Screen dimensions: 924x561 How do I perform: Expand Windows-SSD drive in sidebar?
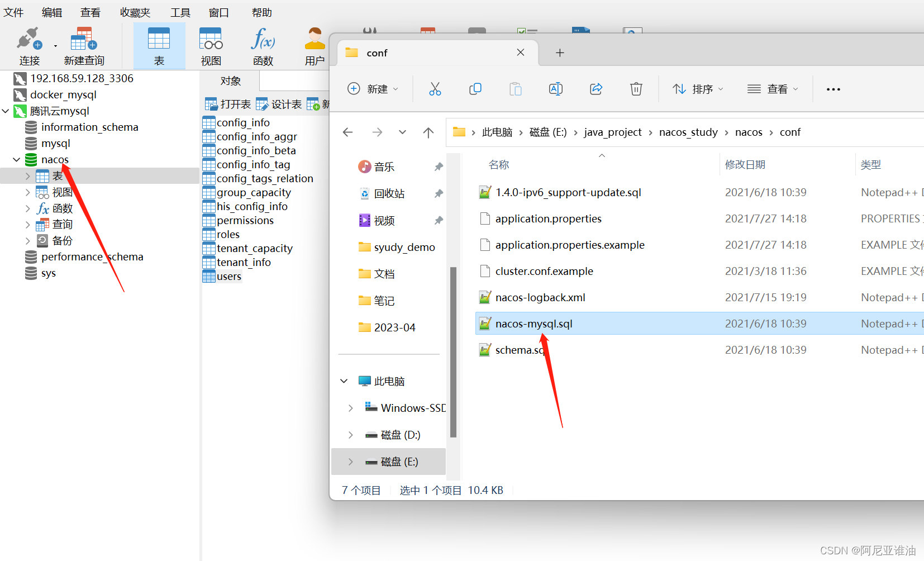tap(351, 408)
